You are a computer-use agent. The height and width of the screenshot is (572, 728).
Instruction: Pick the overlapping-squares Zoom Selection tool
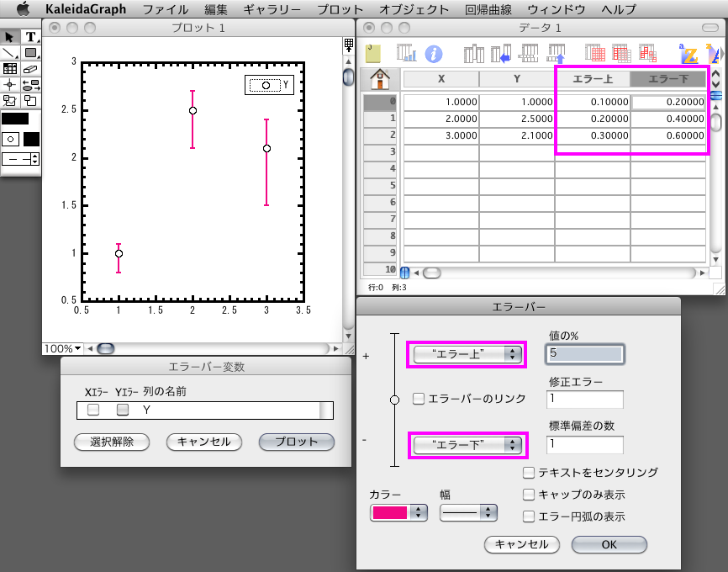pyautogui.click(x=30, y=101)
